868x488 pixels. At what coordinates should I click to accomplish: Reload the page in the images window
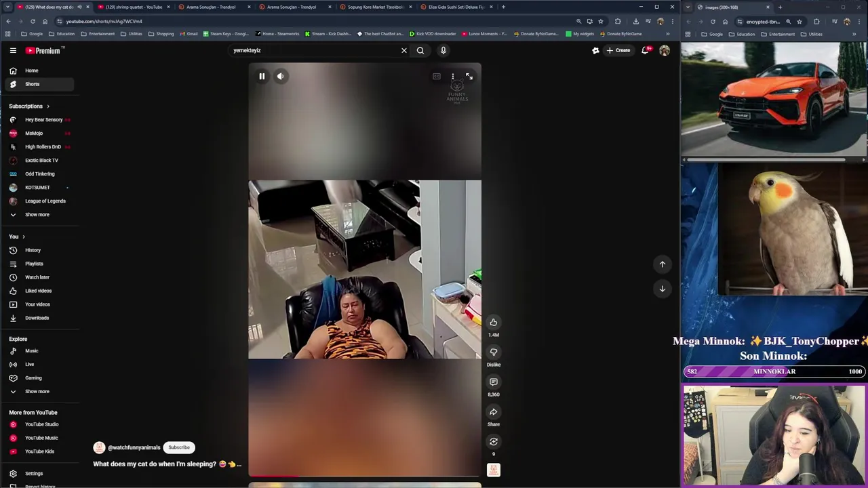pyautogui.click(x=713, y=21)
